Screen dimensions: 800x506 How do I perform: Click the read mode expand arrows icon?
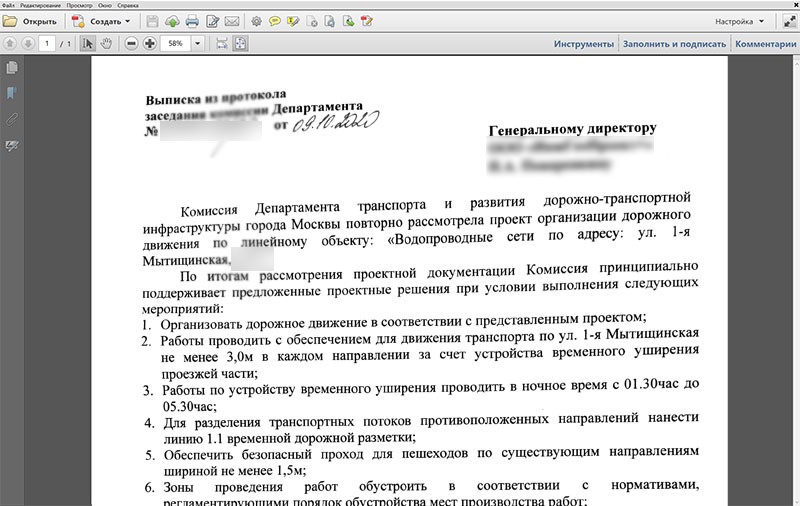(x=789, y=21)
